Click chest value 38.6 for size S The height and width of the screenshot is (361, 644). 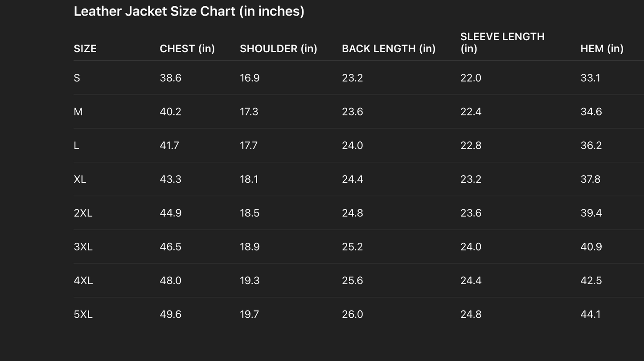[x=171, y=78]
